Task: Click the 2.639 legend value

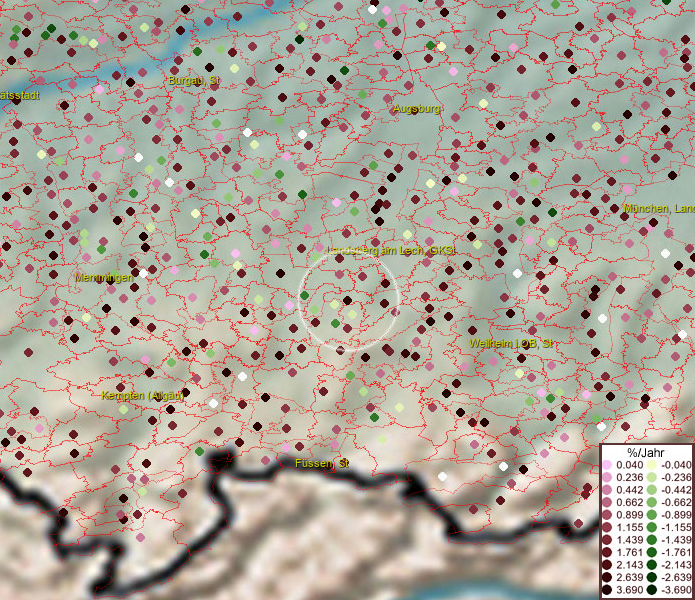Action: 629,577
